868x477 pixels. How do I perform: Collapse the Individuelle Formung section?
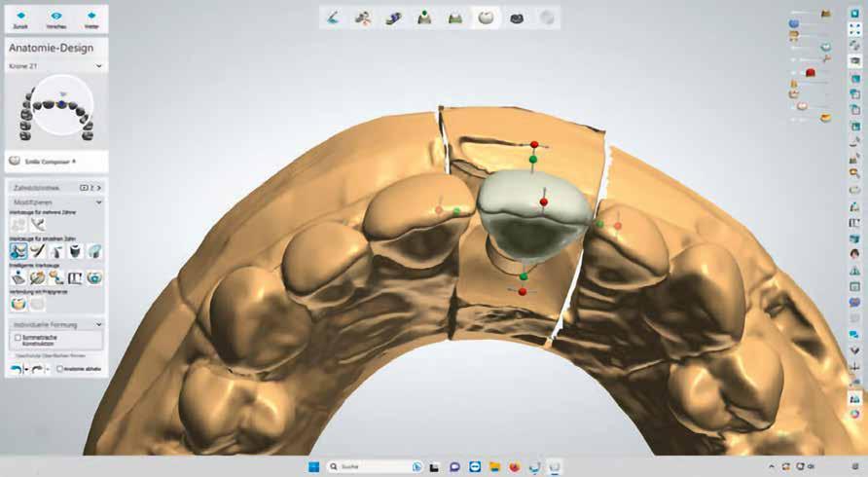tap(98, 324)
